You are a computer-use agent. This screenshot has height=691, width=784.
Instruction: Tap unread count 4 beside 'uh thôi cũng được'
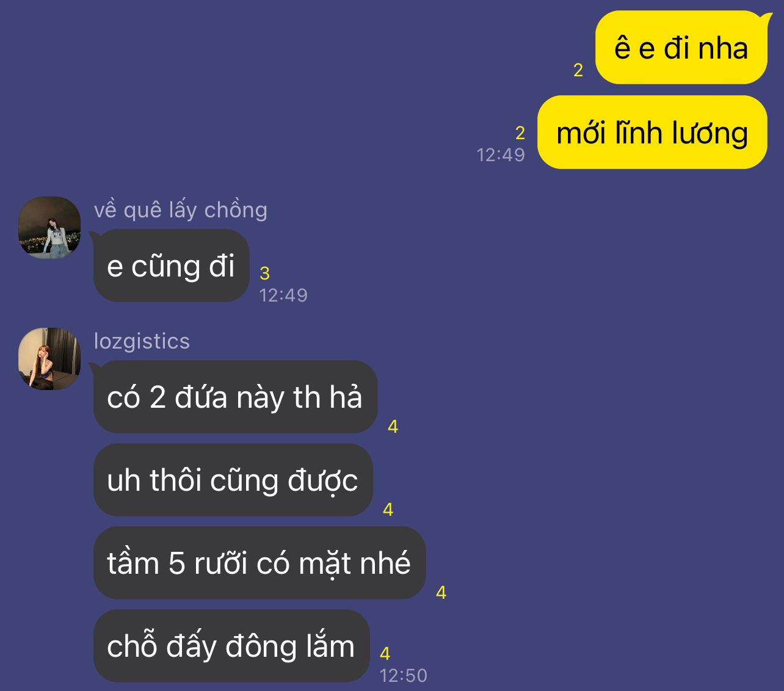click(x=388, y=510)
